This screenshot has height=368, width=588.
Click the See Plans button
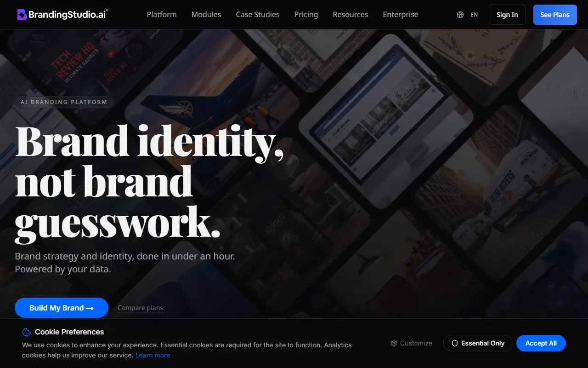555,15
